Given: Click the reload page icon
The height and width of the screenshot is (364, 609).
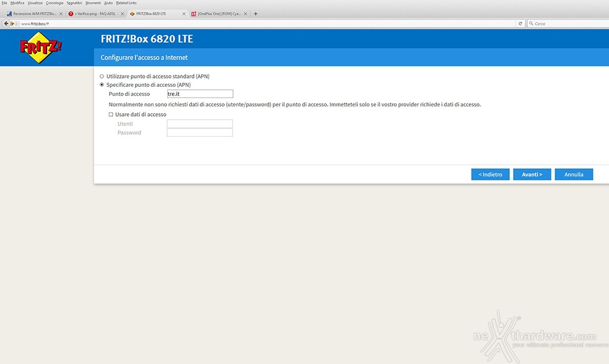Looking at the screenshot, I should [x=520, y=24].
